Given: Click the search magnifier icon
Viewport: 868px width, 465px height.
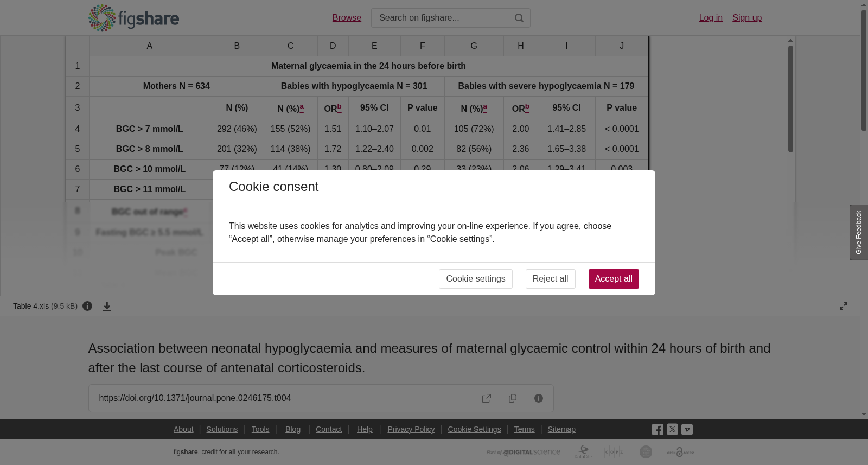Looking at the screenshot, I should coord(519,18).
